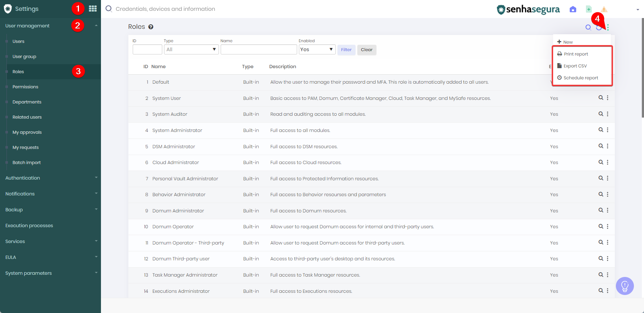Screen dimensions: 644x313
Task: Open actions menu for System User
Action: point(608,98)
